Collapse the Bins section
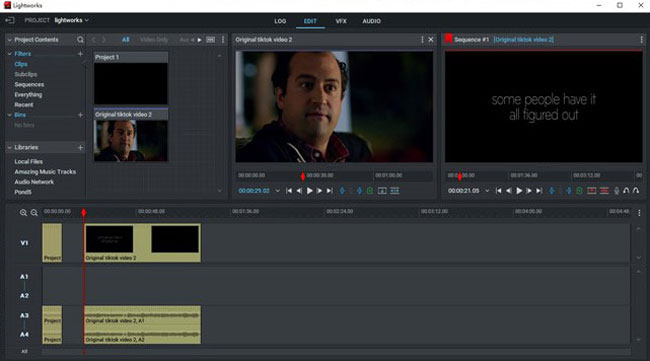The height and width of the screenshot is (361, 650). coord(9,115)
